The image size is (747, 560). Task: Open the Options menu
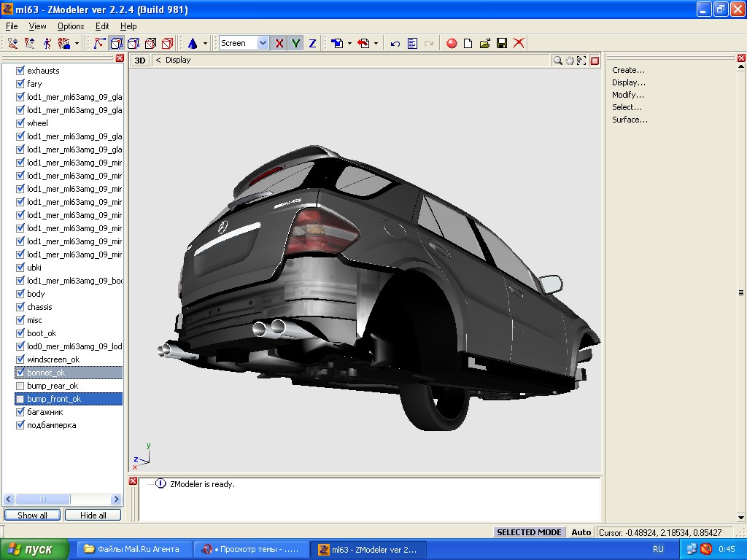click(71, 26)
